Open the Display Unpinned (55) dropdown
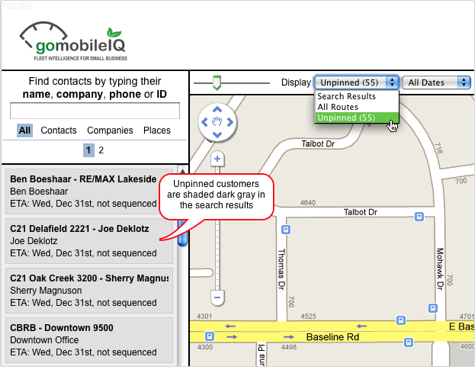The height and width of the screenshot is (367, 475). (x=356, y=82)
